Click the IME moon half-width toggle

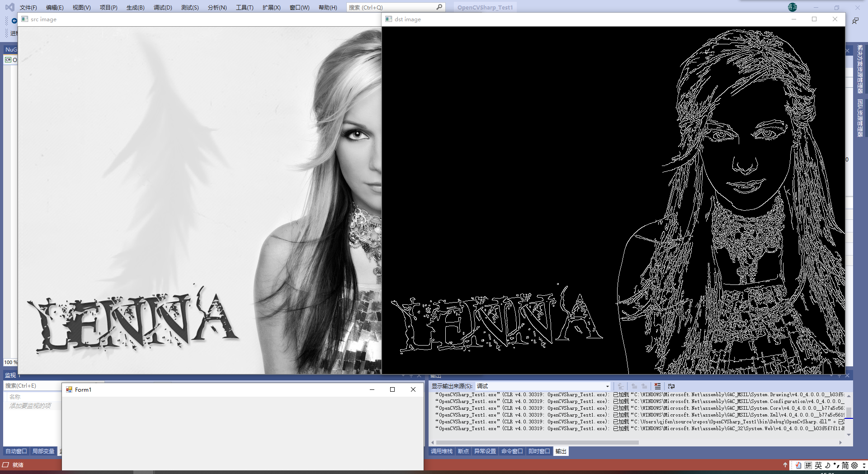[827, 465]
